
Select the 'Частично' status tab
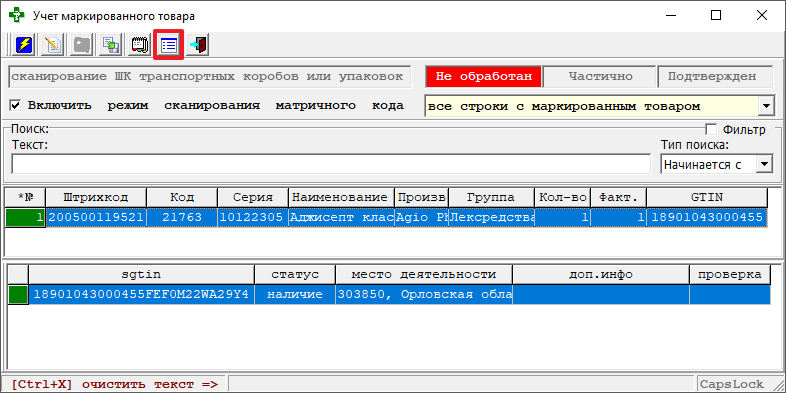pyautogui.click(x=600, y=77)
